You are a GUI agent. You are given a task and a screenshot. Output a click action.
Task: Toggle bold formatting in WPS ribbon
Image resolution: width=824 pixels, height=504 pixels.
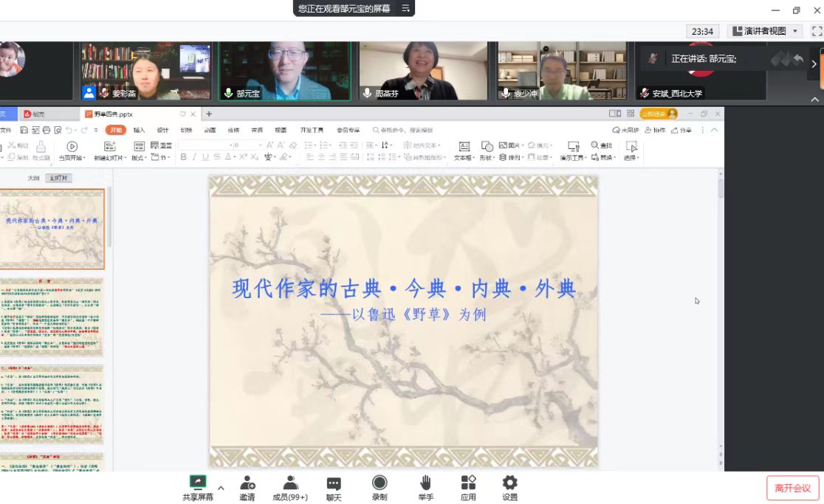[x=184, y=157]
